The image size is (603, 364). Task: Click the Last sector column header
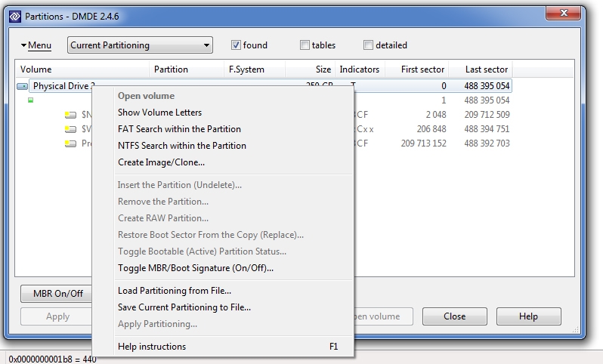pyautogui.click(x=481, y=69)
